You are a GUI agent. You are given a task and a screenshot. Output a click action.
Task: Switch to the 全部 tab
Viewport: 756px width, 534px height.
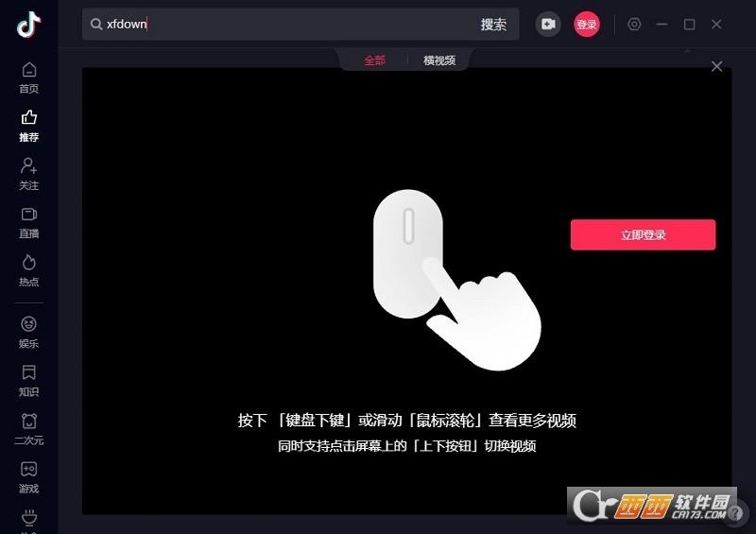[375, 60]
